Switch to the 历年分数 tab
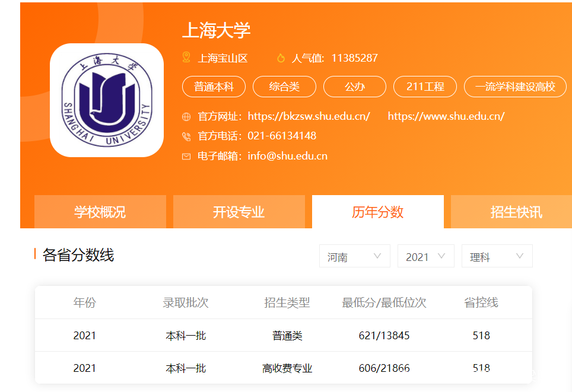The image size is (572, 392). pyautogui.click(x=378, y=212)
